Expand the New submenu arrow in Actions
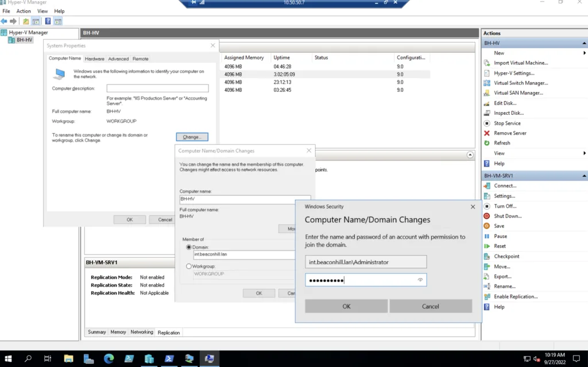The image size is (588, 367). click(584, 53)
